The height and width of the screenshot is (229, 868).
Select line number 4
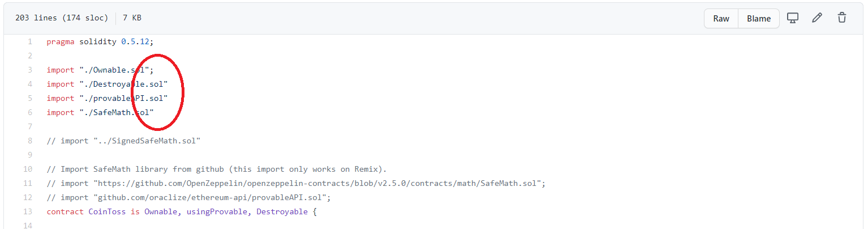[30, 84]
